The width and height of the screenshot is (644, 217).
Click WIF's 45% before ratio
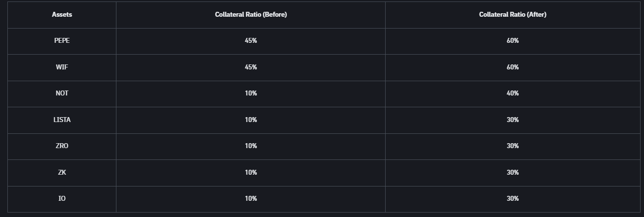(x=251, y=67)
